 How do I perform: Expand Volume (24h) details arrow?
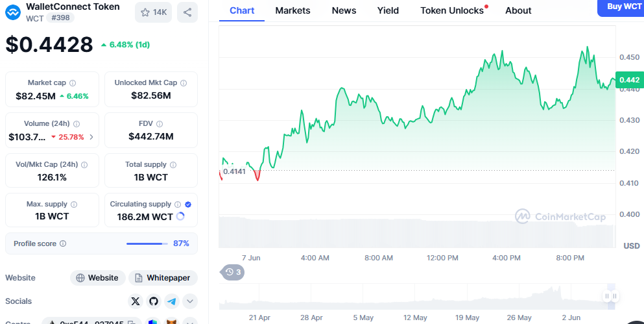[91, 138]
